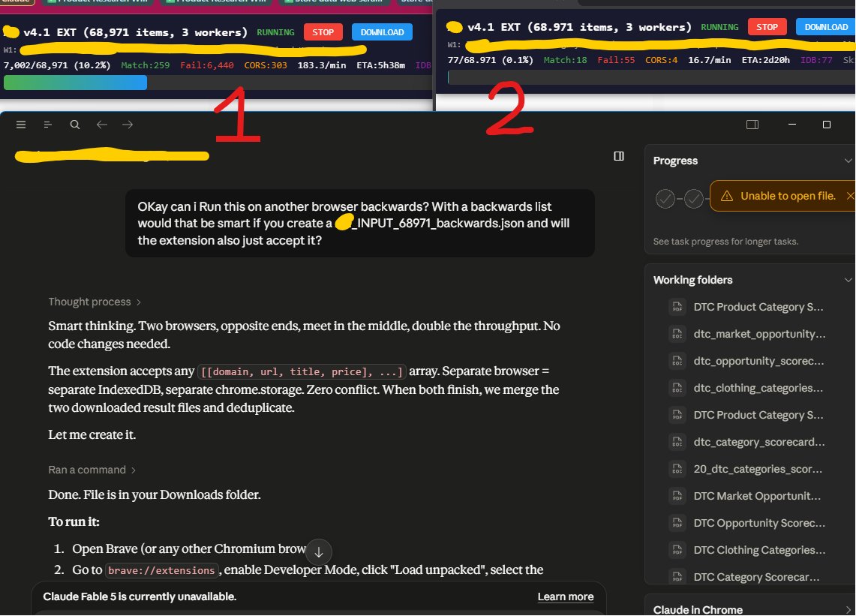This screenshot has height=616, width=856.
Task: Click the IDB:77 counter
Action: click(816, 60)
